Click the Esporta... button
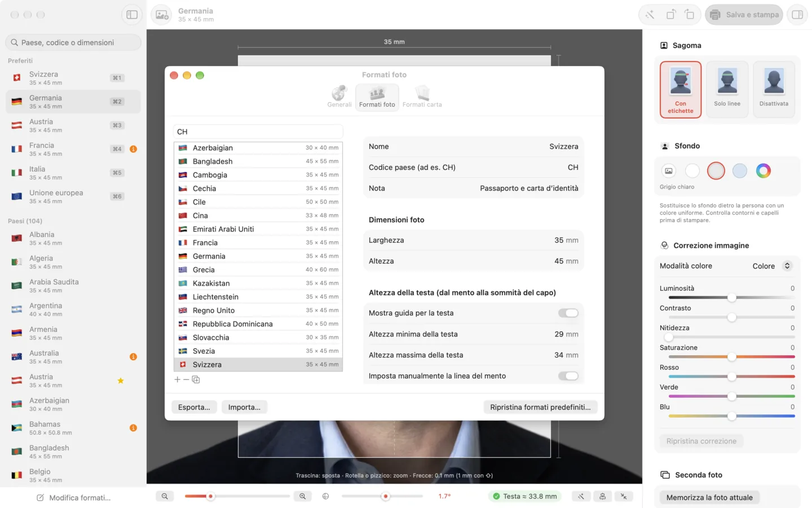Screen dimensions: 812x508 194,407
